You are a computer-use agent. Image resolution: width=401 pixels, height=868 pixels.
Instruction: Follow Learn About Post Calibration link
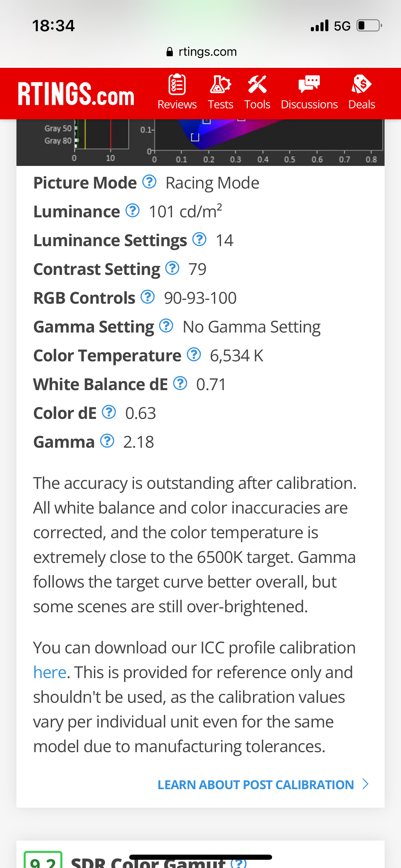[x=256, y=785]
